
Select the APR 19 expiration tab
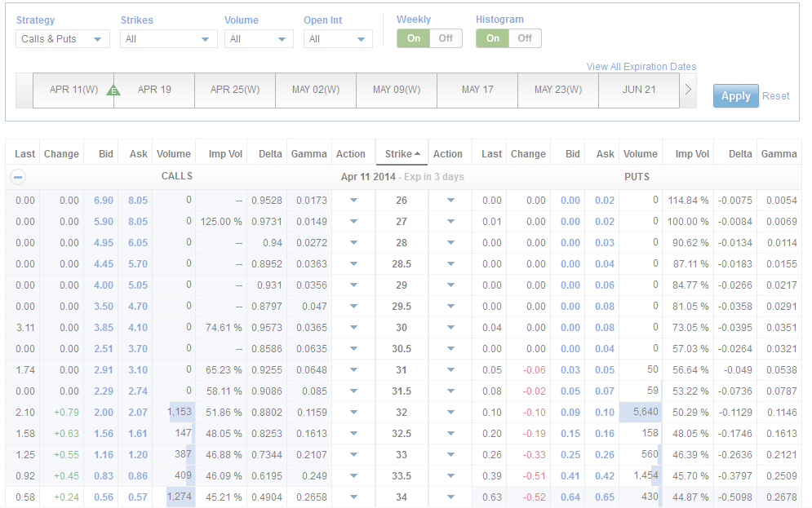pyautogui.click(x=154, y=90)
